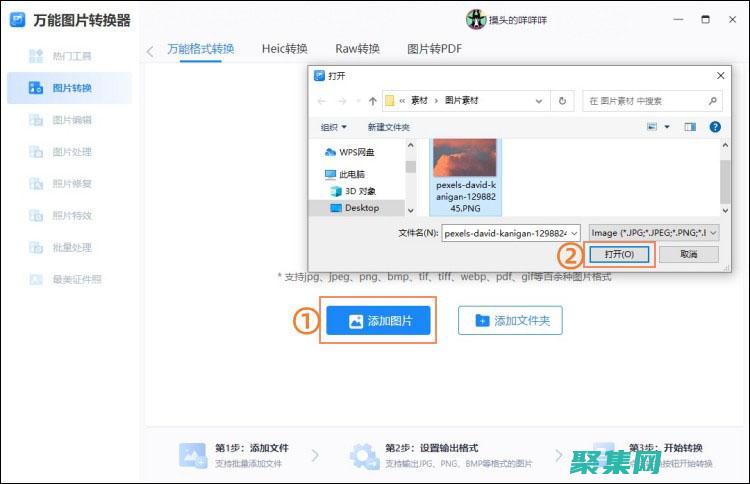Click 新建文件夹 in the dialog toolbar

pos(388,127)
